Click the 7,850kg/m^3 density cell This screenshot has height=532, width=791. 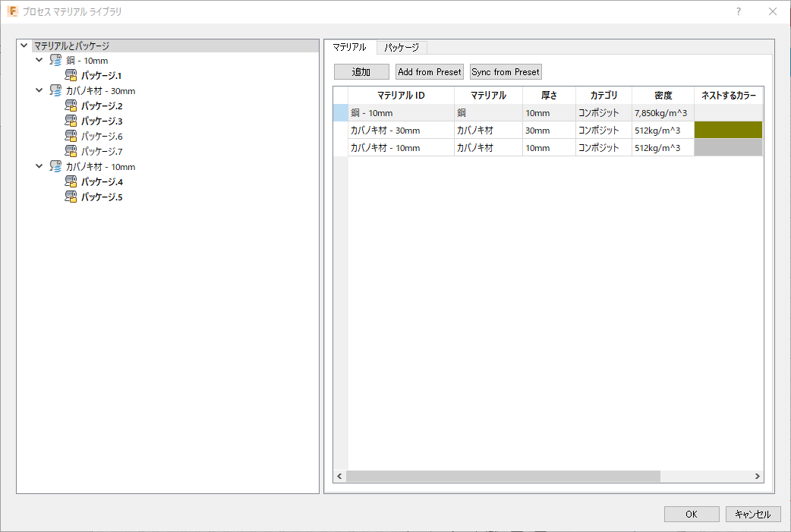[663, 113]
